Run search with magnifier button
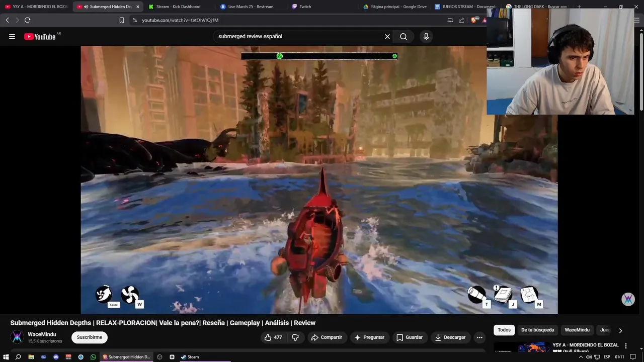 coord(404,36)
